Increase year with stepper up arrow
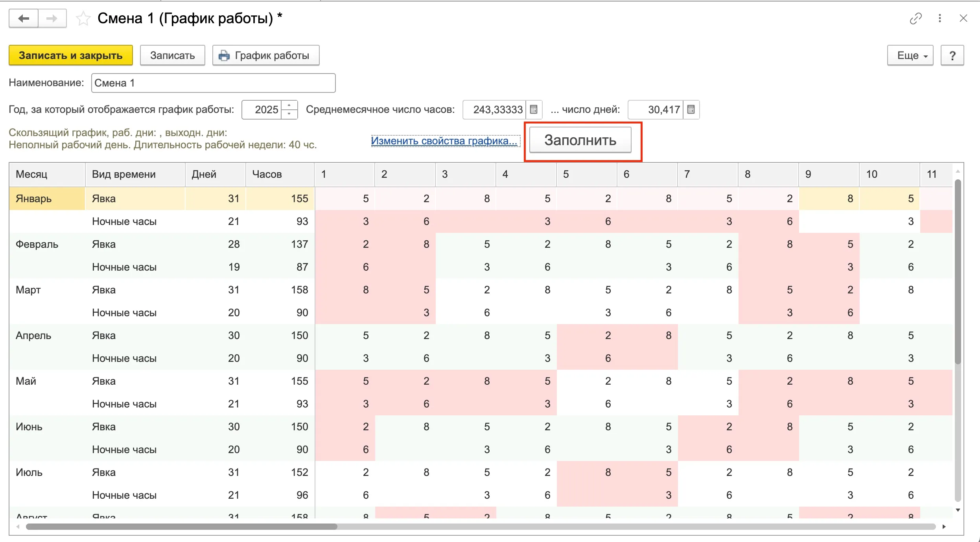 click(x=289, y=105)
